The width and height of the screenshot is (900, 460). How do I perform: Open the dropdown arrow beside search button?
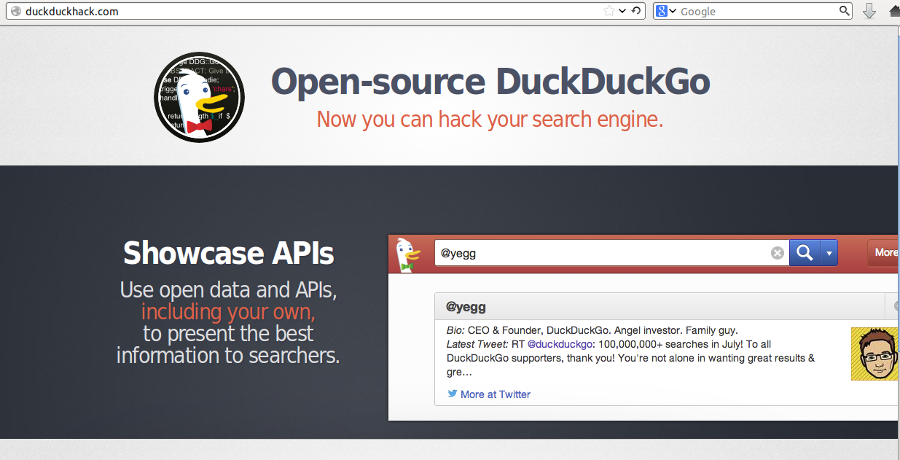[829, 253]
